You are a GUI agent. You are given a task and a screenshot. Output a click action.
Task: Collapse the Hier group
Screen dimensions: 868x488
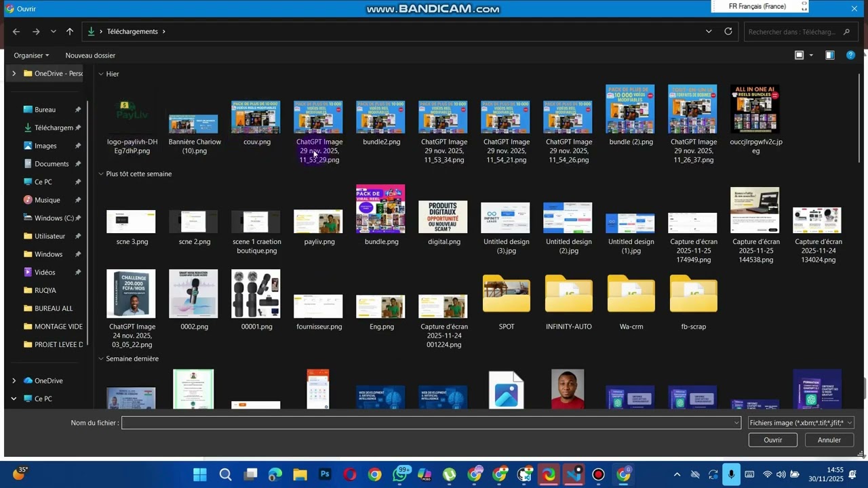coord(101,74)
